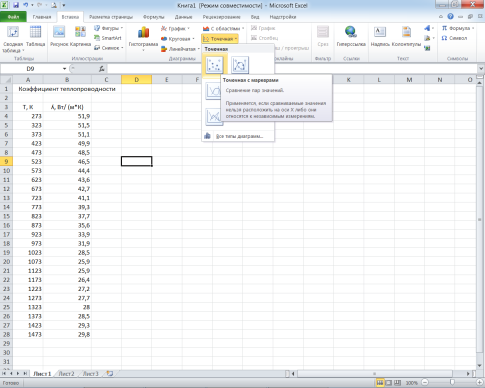Open the Гистограмма chart icon
Screen dimensions: 485x388
tap(143, 39)
